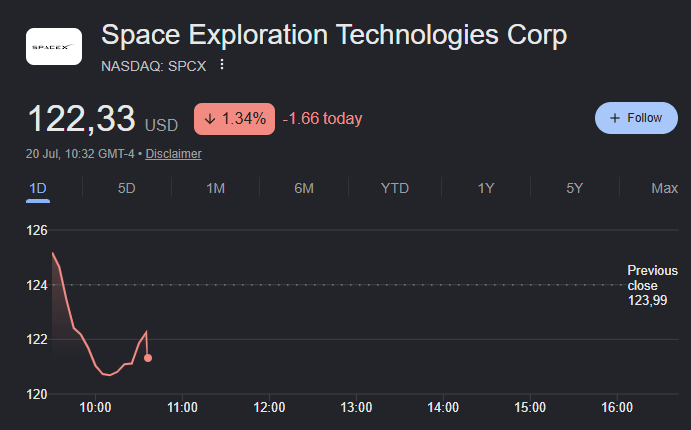Follow the SPCX stock
Image resolution: width=691 pixels, height=430 pixels.
click(636, 118)
